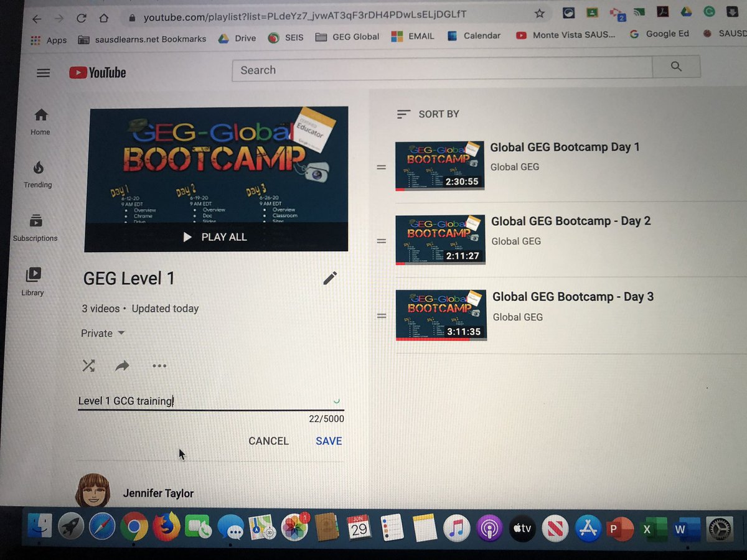This screenshot has height=560, width=747.
Task: Click the Grammarly extension icon
Action: pyautogui.click(x=709, y=11)
